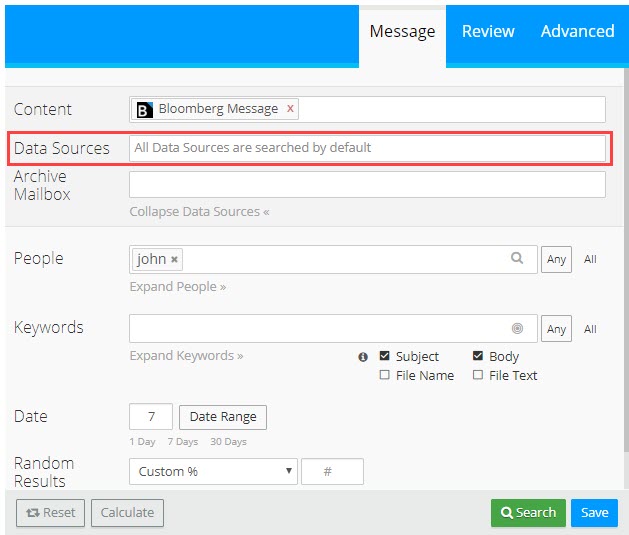The width and height of the screenshot is (629, 535).
Task: Click the green Search button
Action: (x=528, y=513)
